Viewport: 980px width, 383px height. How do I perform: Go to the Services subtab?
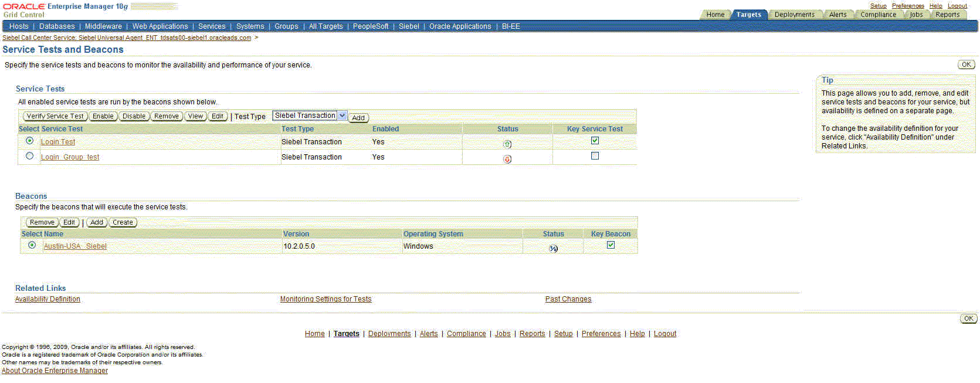212,26
